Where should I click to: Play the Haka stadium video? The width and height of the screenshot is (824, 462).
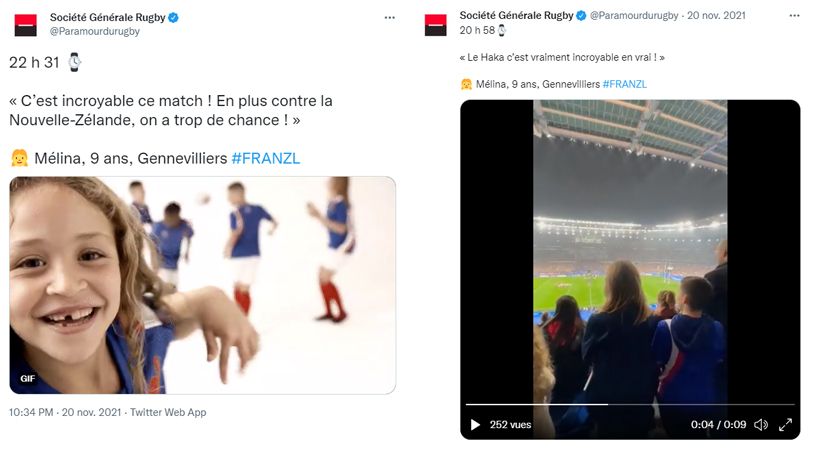(475, 425)
